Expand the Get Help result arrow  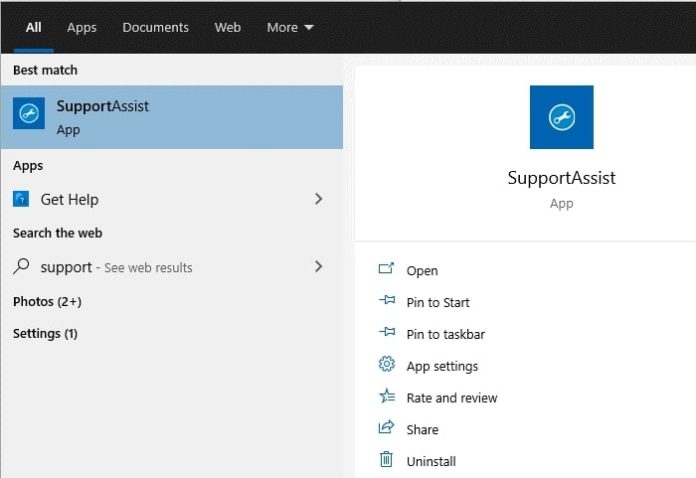click(318, 199)
